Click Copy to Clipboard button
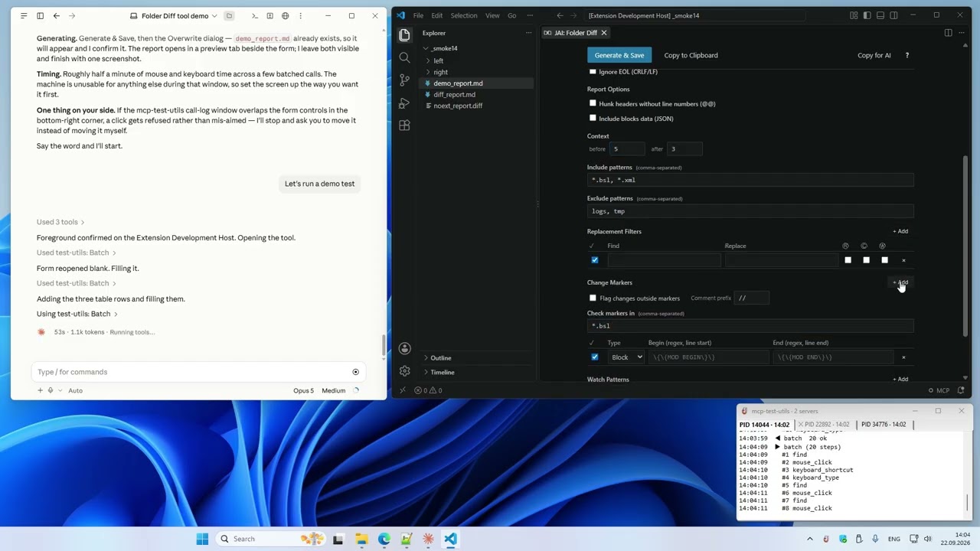The height and width of the screenshot is (551, 980). tap(691, 55)
